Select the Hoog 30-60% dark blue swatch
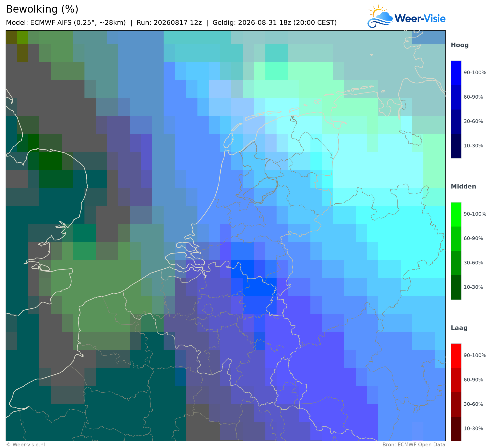Screen dimensions: 486x448 456,122
